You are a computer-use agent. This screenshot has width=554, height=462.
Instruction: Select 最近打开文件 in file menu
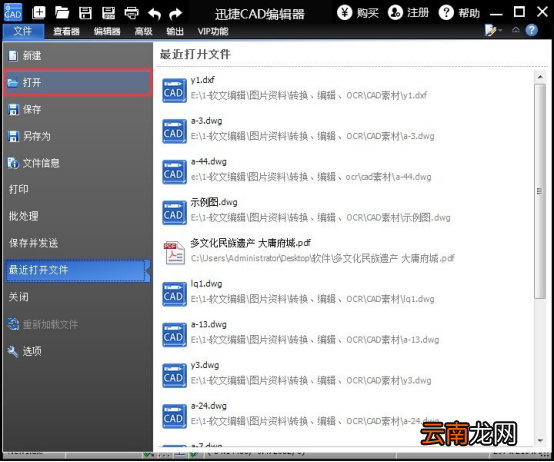(78, 270)
